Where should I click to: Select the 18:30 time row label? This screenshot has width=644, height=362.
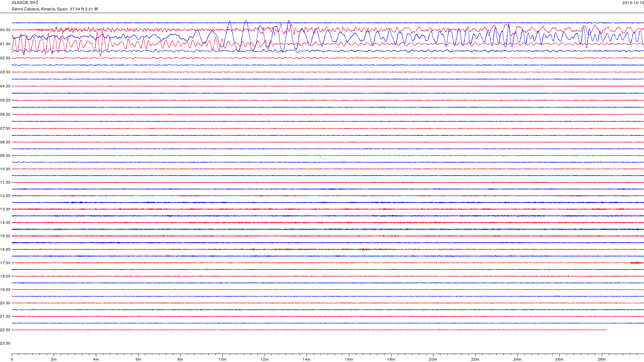click(x=5, y=276)
